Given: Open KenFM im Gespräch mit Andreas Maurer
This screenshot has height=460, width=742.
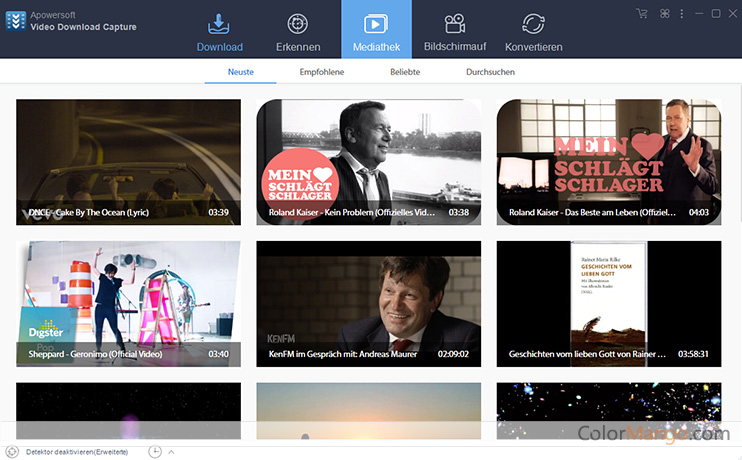Looking at the screenshot, I should click(x=369, y=304).
